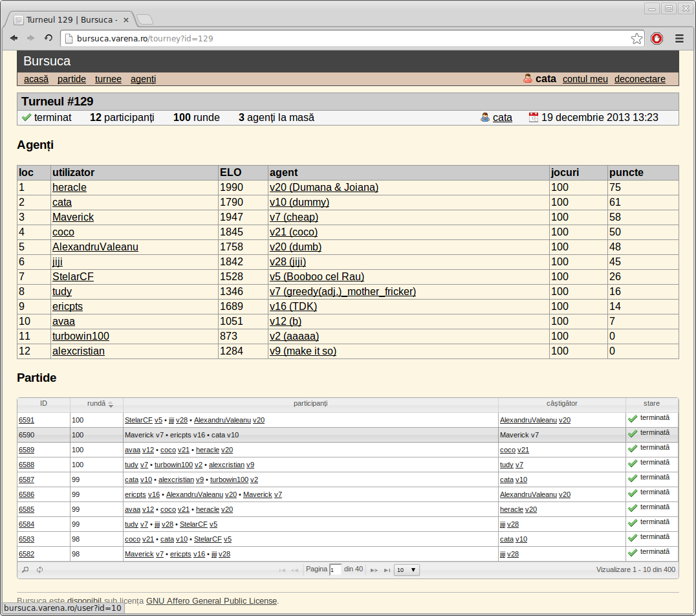Switch to the Turneul 129 browser tab
This screenshot has height=616, width=696.
(x=71, y=20)
